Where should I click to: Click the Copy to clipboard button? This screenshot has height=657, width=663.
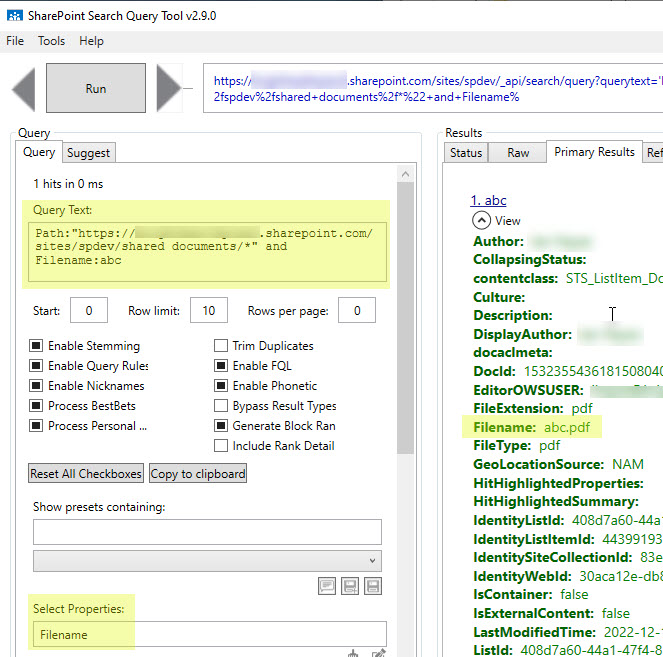(197, 474)
